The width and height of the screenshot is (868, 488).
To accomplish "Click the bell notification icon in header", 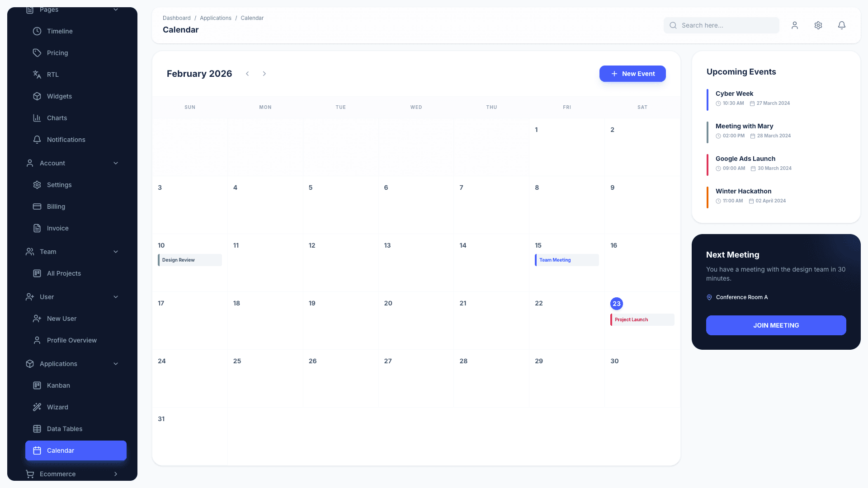I will point(841,25).
